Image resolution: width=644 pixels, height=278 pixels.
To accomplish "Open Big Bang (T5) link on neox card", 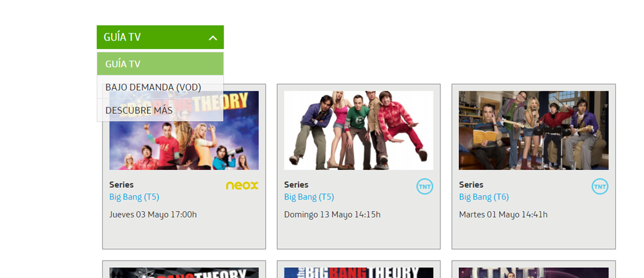I will (134, 197).
